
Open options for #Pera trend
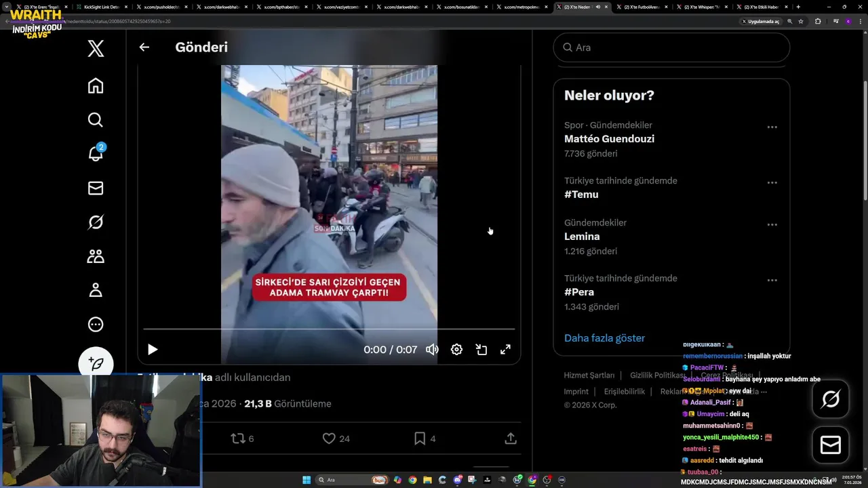[772, 280]
